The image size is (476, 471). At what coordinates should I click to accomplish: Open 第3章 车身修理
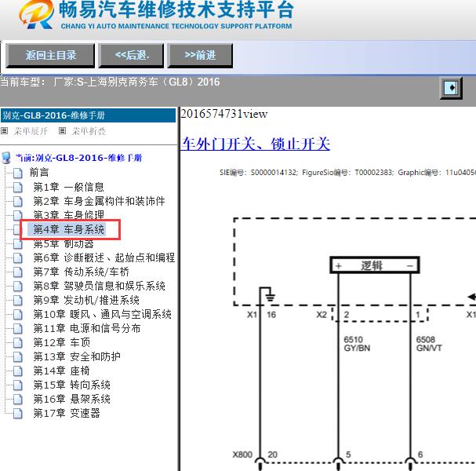tap(68, 215)
